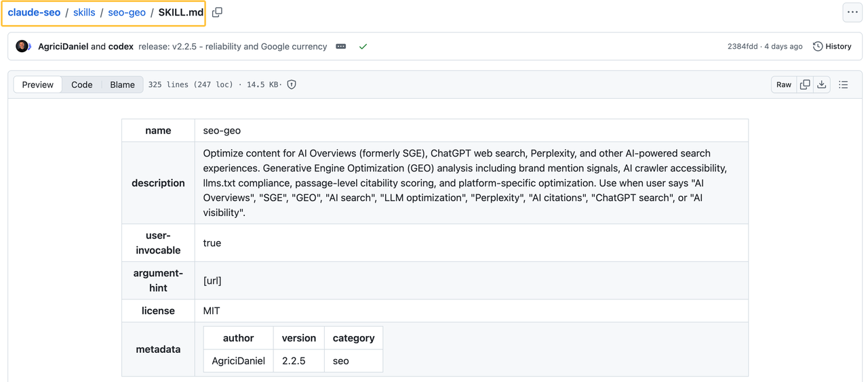Click the shield security icon

(292, 85)
